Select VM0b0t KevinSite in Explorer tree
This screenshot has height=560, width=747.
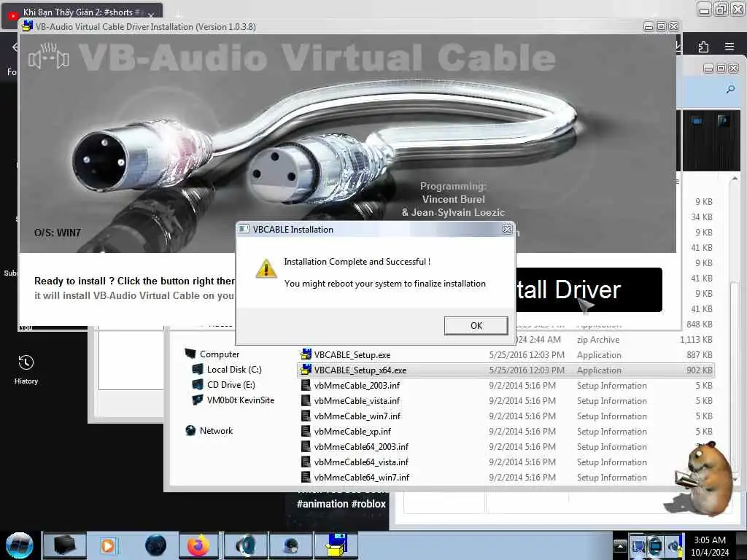[x=240, y=400]
